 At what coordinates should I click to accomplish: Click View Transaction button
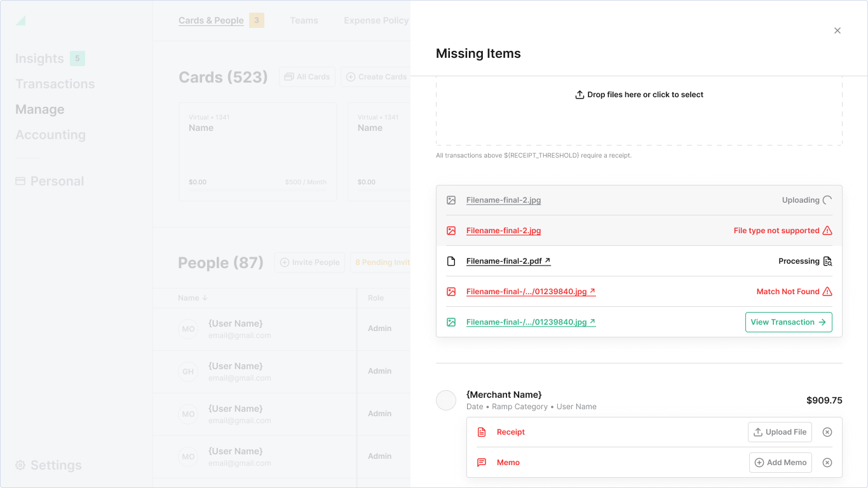coord(789,322)
